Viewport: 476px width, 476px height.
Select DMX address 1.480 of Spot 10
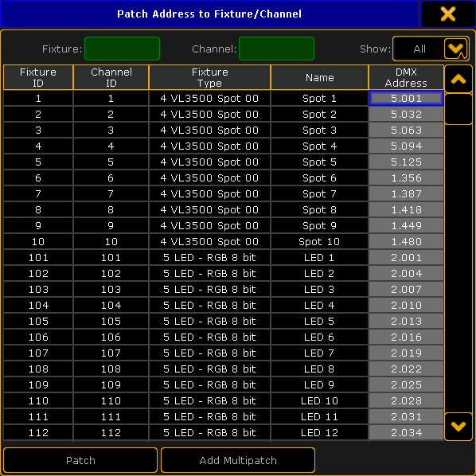[x=406, y=242]
